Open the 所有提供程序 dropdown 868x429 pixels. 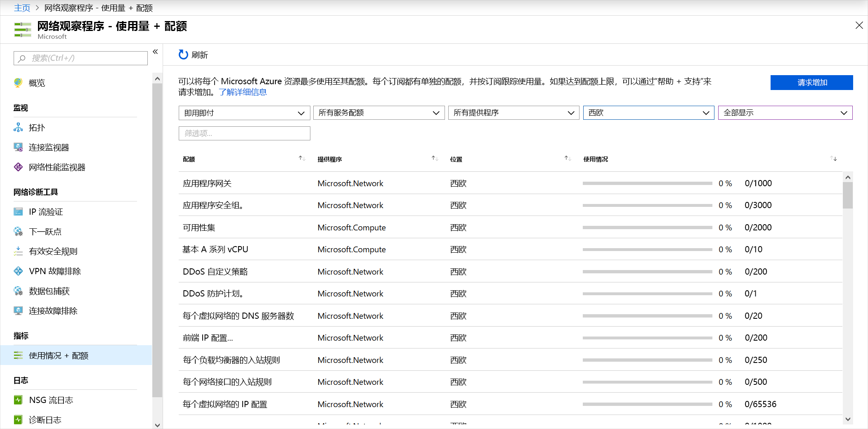[514, 113]
